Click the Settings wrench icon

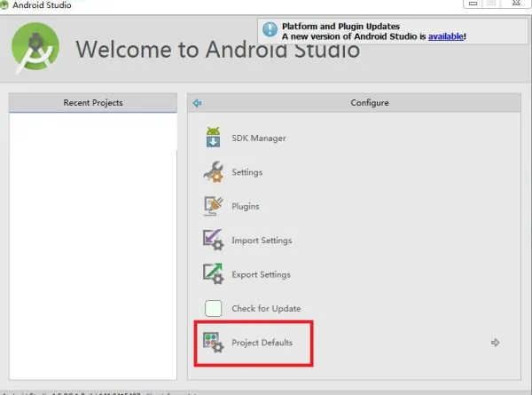[x=214, y=172]
